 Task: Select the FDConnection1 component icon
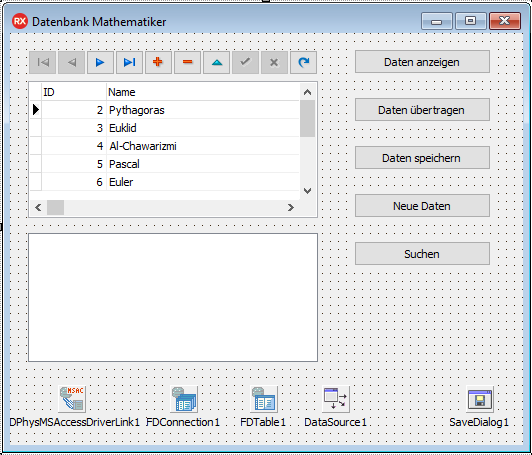coord(184,399)
